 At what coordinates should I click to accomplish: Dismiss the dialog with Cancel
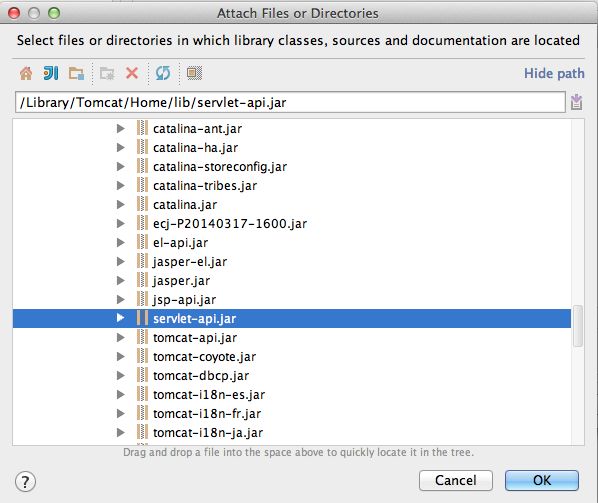pyautogui.click(x=456, y=481)
